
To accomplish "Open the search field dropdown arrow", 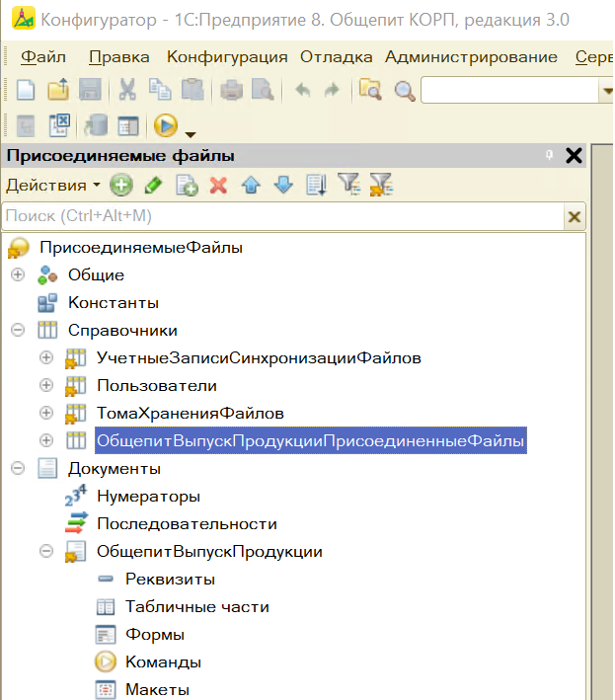I will (x=606, y=91).
